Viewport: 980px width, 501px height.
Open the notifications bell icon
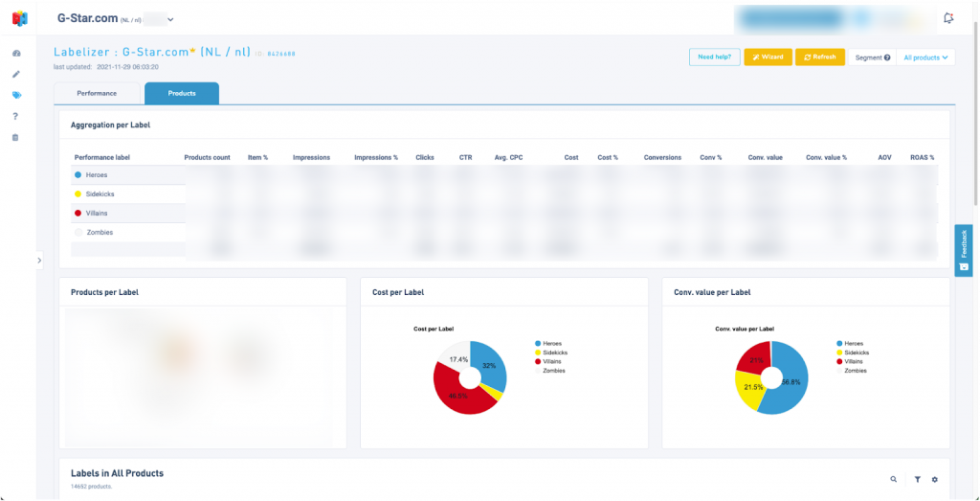coord(948,19)
